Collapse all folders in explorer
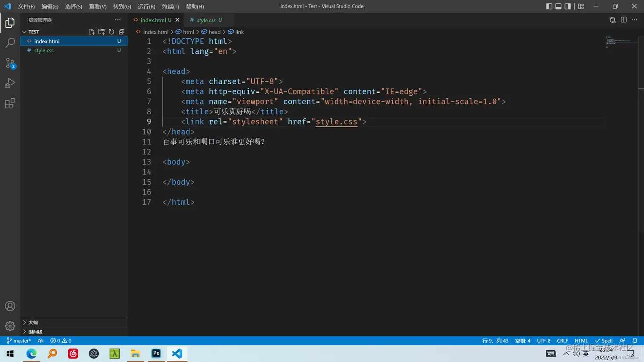 (121, 32)
